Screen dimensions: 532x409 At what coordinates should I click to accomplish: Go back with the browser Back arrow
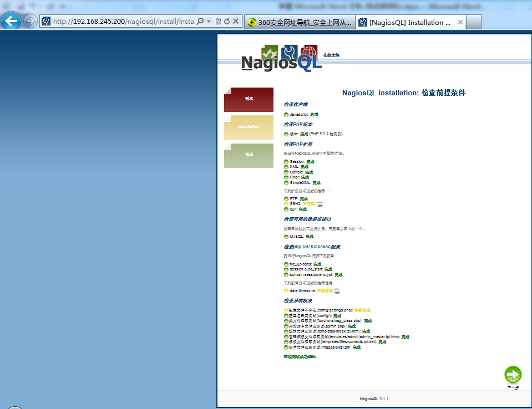click(11, 21)
